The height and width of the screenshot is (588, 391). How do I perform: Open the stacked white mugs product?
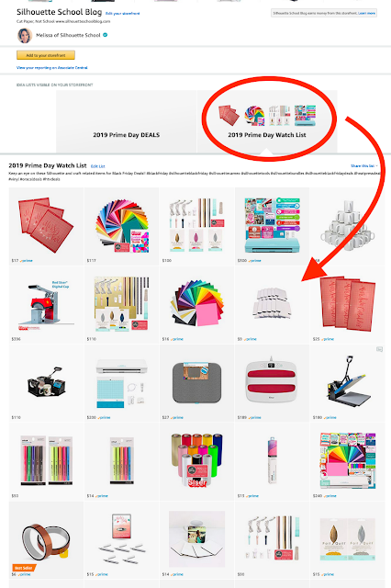347,226
